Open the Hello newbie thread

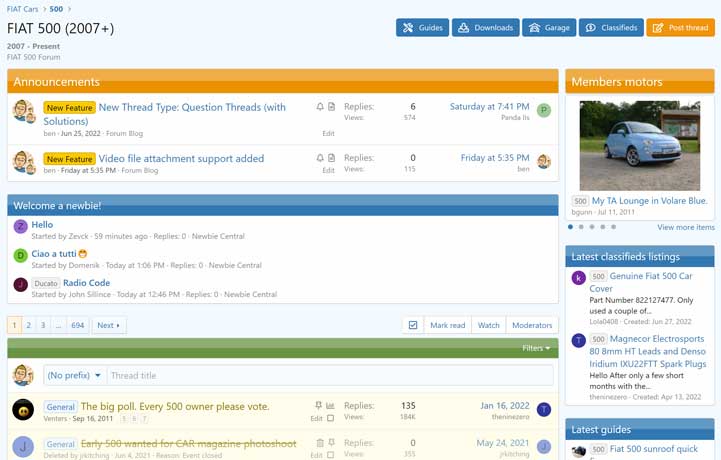pyautogui.click(x=42, y=224)
